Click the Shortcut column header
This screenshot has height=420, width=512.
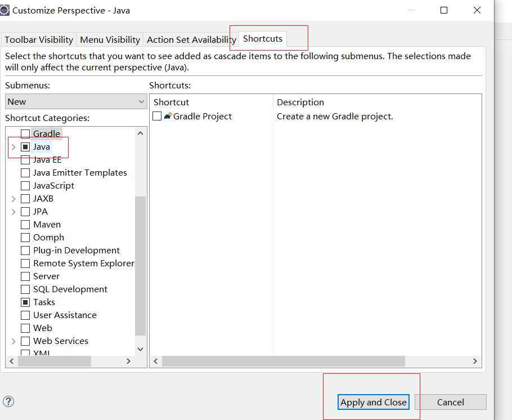[x=211, y=102]
